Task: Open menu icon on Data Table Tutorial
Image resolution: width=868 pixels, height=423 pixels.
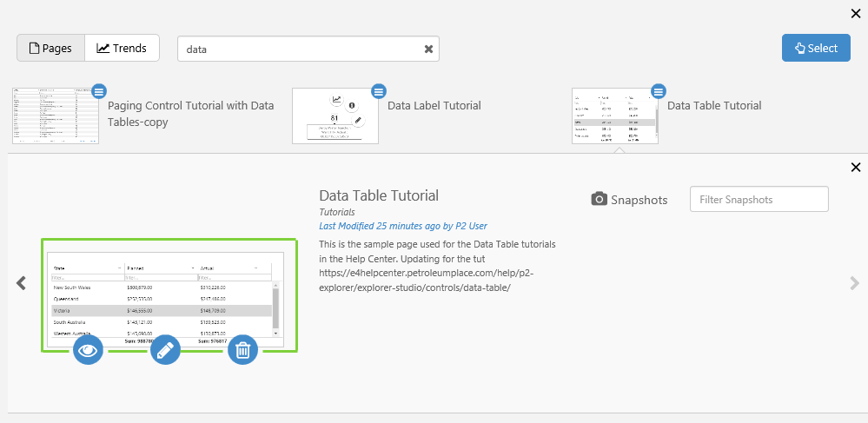Action: (659, 91)
